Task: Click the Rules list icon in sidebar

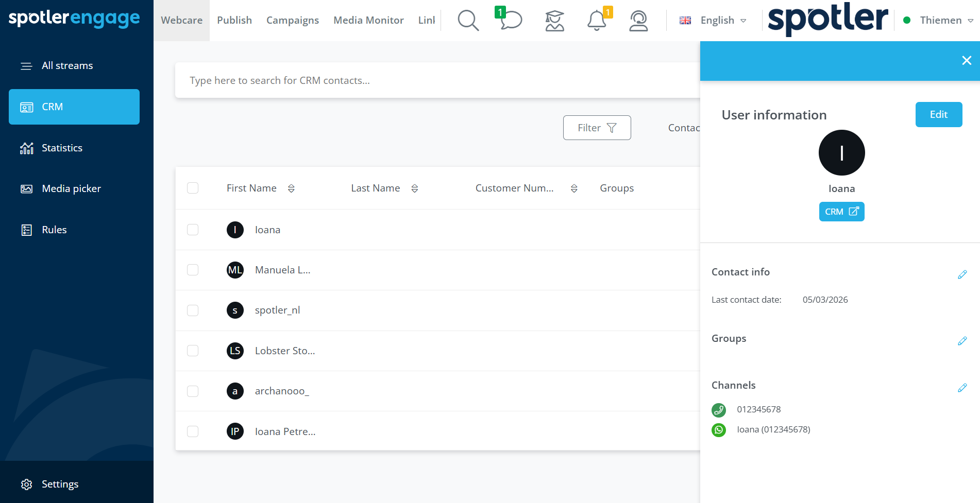Action: point(26,230)
